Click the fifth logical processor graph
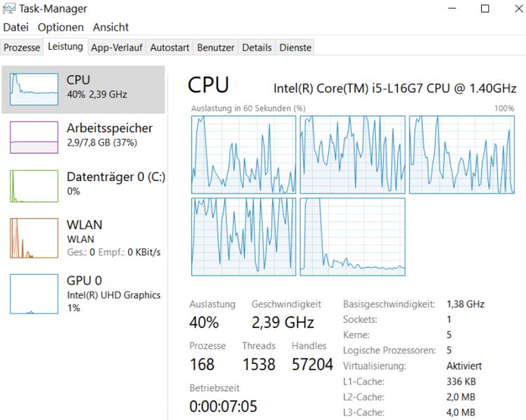Image resolution: width=526 pixels, height=420 pixels. pyautogui.click(x=353, y=236)
